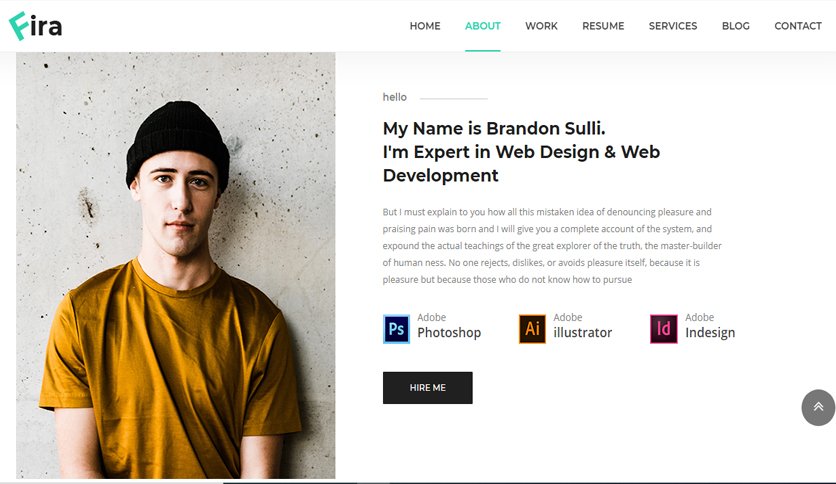The width and height of the screenshot is (836, 484).
Task: Open the Blog page link
Action: [736, 26]
